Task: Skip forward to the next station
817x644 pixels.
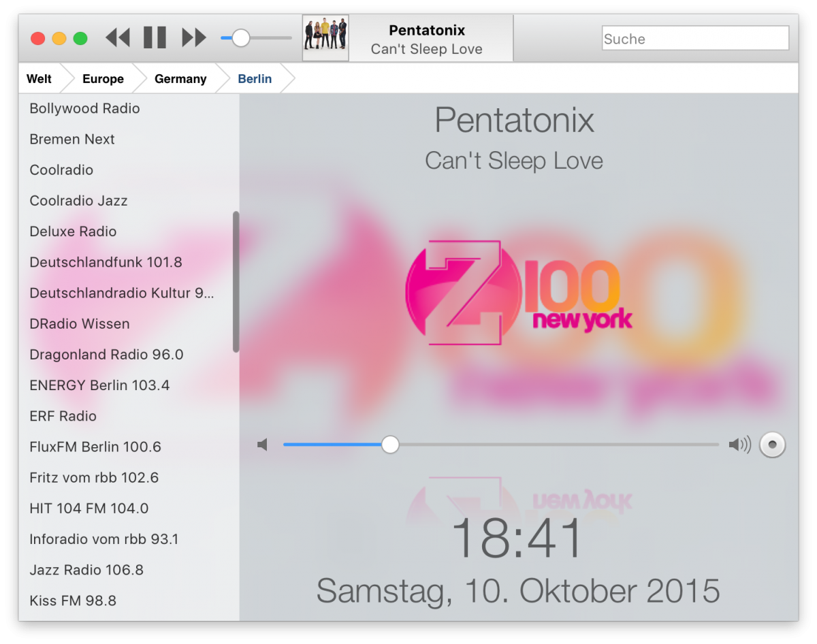Action: 194,37
